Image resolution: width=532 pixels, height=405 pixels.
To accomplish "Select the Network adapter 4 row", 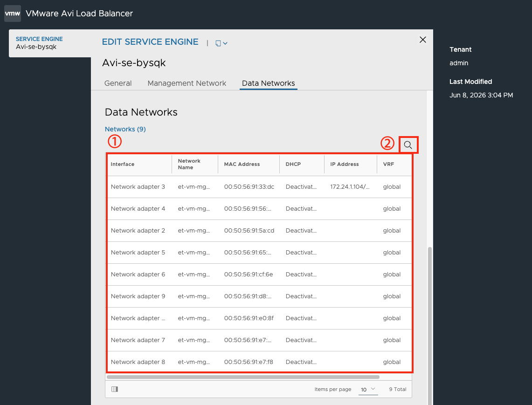I will point(259,209).
